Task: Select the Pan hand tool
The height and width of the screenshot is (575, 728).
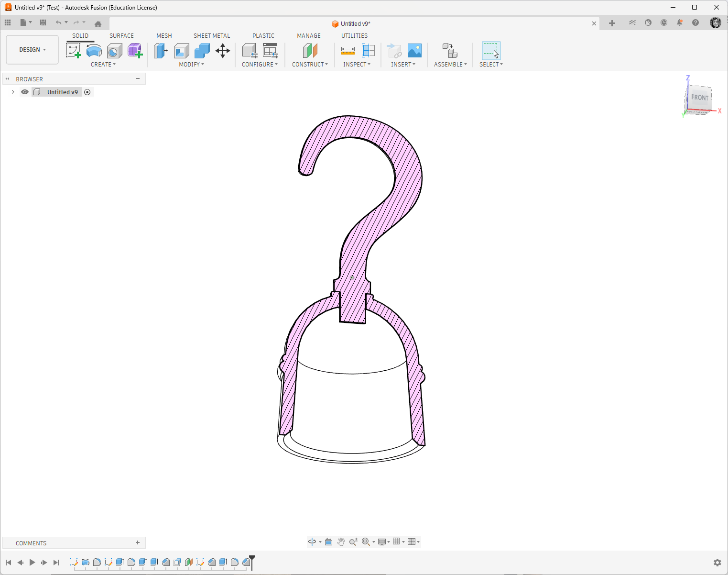Action: 341,542
